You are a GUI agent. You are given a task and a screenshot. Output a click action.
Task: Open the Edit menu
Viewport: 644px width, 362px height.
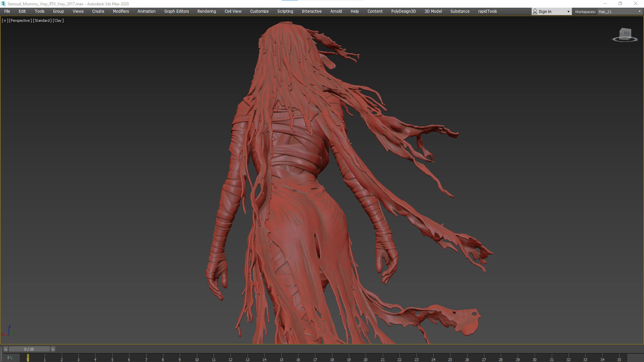22,11
